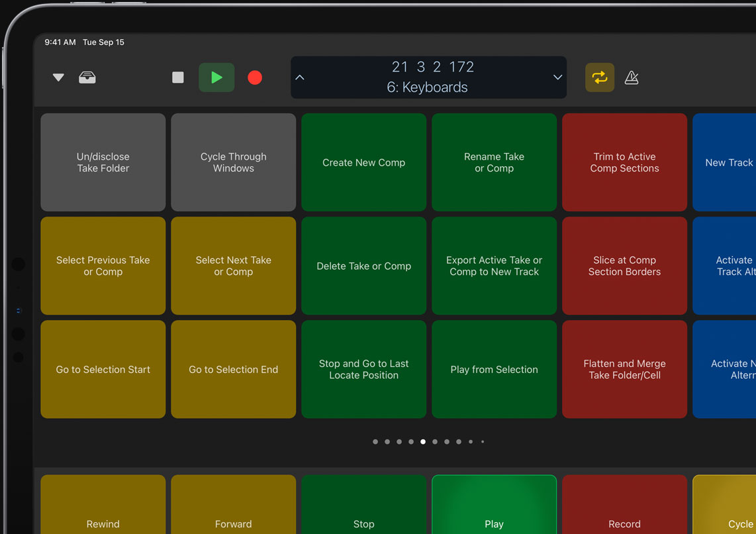Tap Stop and Go to Last Locate Position
The width and height of the screenshot is (756, 534).
click(x=364, y=370)
